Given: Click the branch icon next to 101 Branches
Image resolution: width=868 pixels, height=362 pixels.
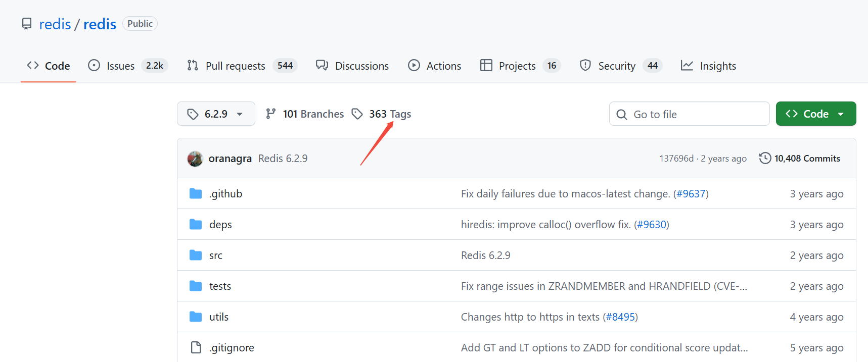Looking at the screenshot, I should pos(271,114).
